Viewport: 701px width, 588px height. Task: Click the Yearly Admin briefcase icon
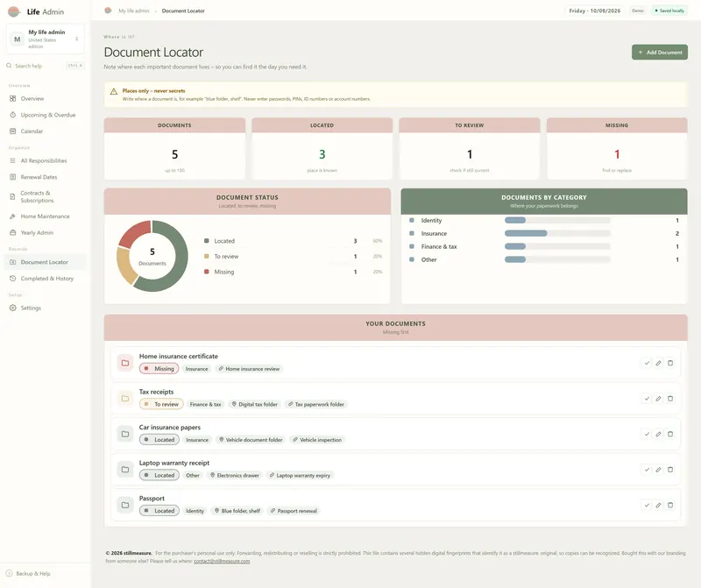[12, 232]
